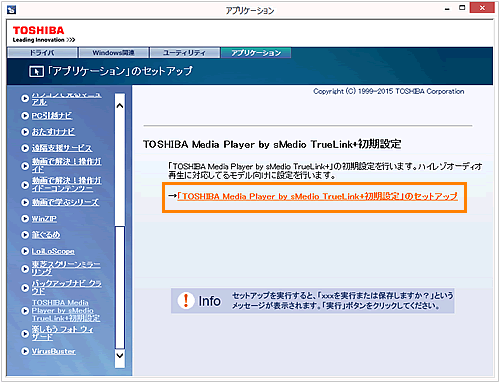Click the arrow bullet beside 東芝スクリーンミラーリング
Image resolution: width=500 pixels, height=383 pixels.
25,269
